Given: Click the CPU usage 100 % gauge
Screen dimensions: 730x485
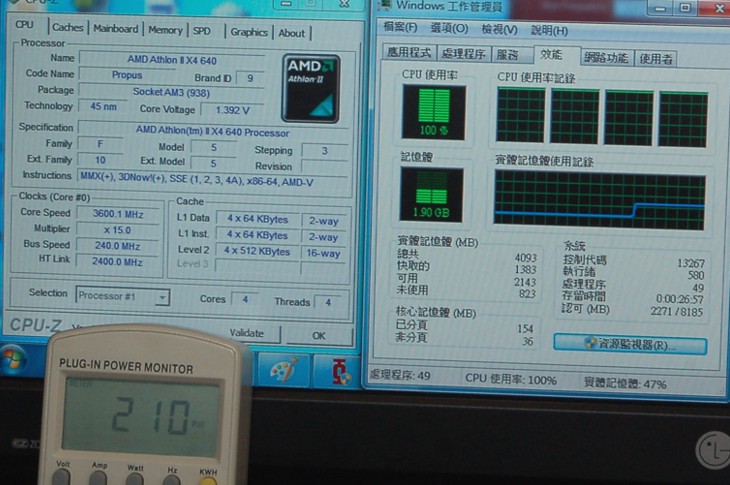Looking at the screenshot, I should [x=433, y=112].
